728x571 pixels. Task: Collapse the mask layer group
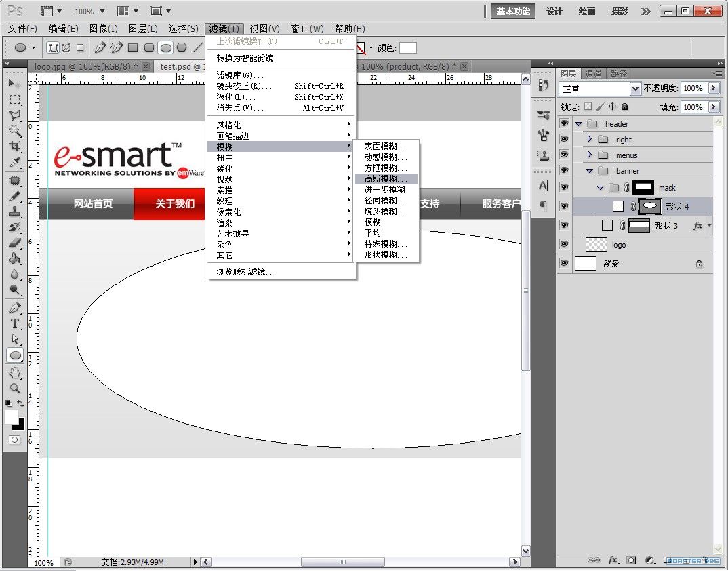(x=601, y=188)
